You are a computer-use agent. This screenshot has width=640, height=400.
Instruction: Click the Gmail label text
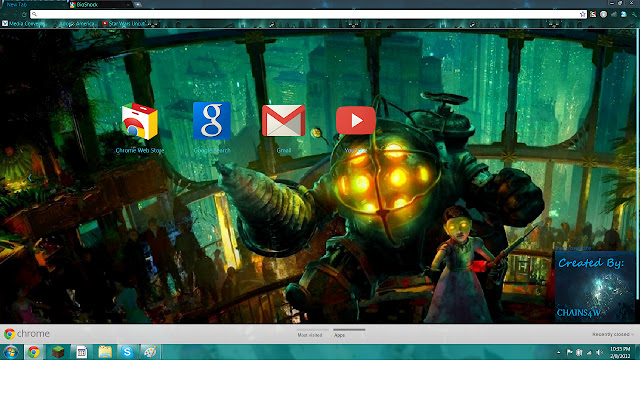tap(284, 151)
